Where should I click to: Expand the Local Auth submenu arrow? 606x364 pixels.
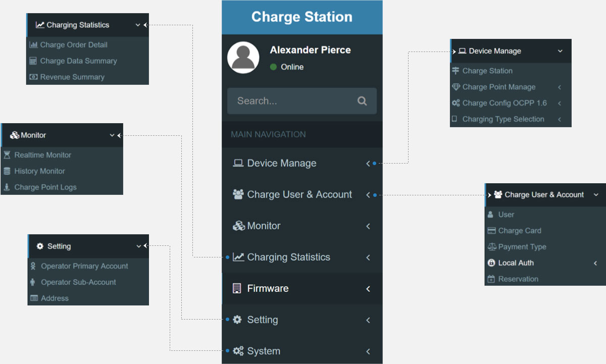coord(595,263)
